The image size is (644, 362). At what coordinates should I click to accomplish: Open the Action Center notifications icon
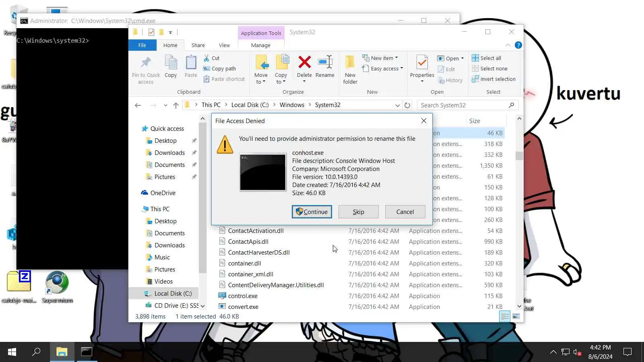coord(627,352)
